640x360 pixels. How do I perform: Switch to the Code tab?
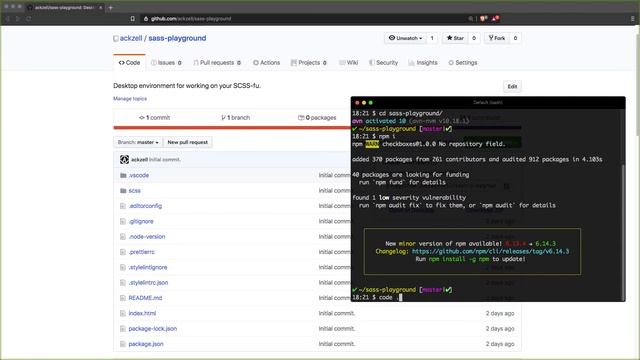click(x=129, y=62)
